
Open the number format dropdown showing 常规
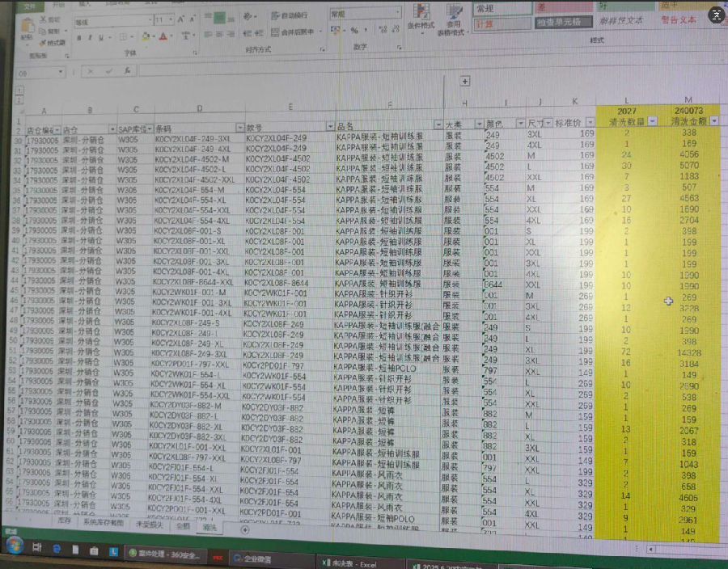(x=398, y=12)
